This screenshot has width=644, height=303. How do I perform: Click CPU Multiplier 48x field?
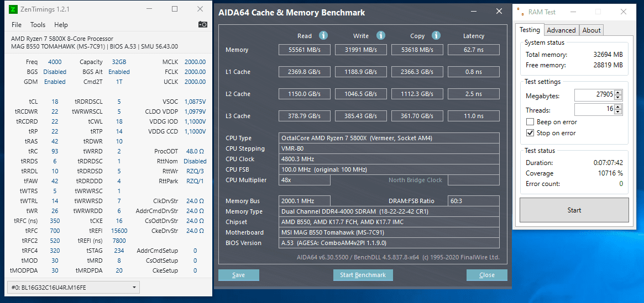tap(305, 180)
